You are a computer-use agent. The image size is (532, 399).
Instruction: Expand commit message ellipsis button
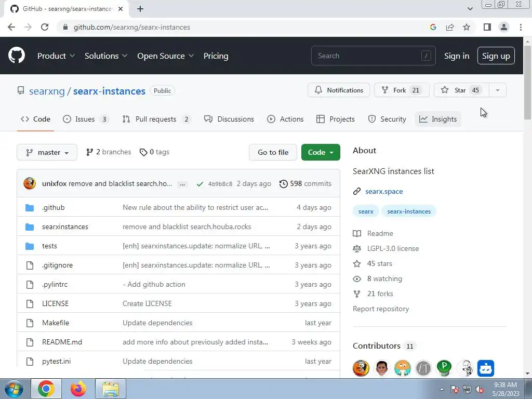(182, 184)
